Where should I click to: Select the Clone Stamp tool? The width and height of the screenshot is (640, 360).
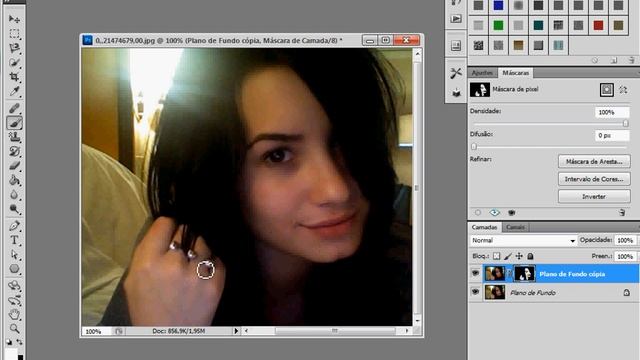(14, 137)
